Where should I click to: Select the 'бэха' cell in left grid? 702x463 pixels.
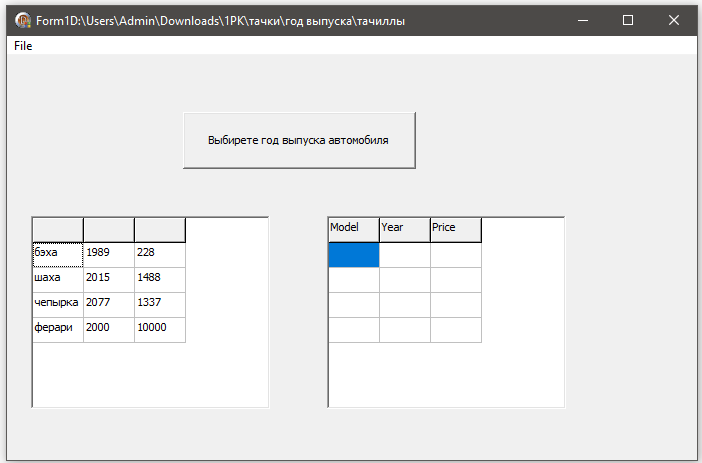click(x=58, y=255)
